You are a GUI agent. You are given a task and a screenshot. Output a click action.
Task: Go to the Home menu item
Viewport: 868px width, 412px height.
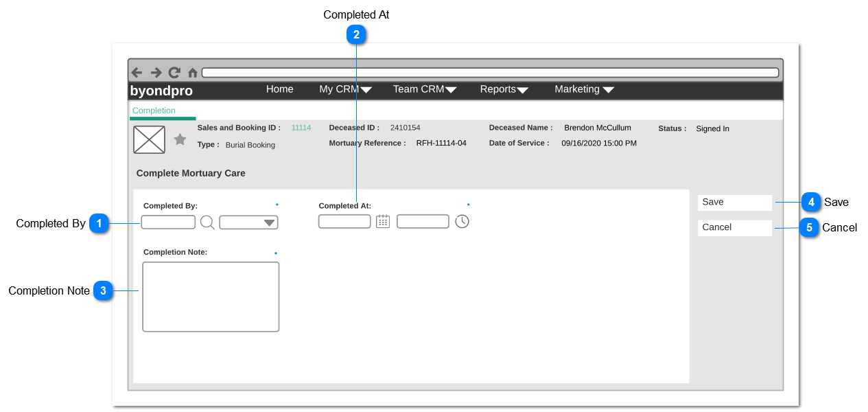tap(280, 89)
